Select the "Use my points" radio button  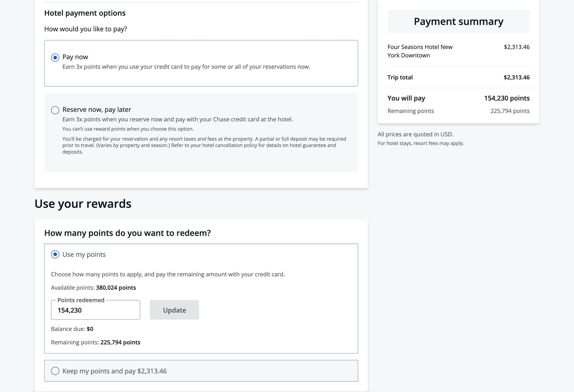point(55,254)
